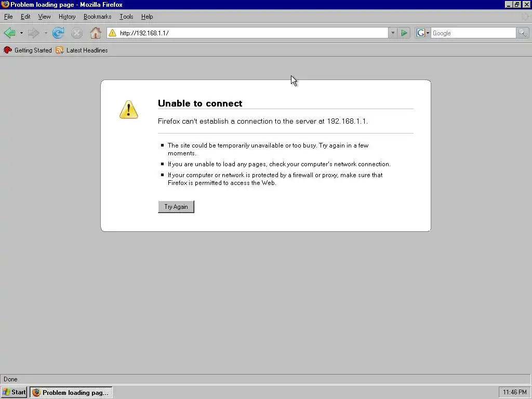Screen dimensions: 532x399
Task: Open the Back history dropdown arrow
Action: pyautogui.click(x=21, y=33)
